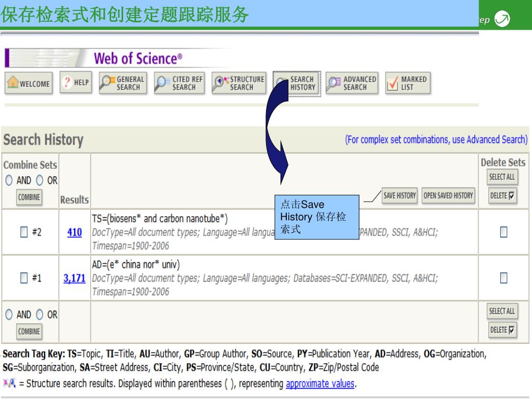This screenshot has height=399, width=532.
Task: Click the Save History button
Action: coord(400,195)
